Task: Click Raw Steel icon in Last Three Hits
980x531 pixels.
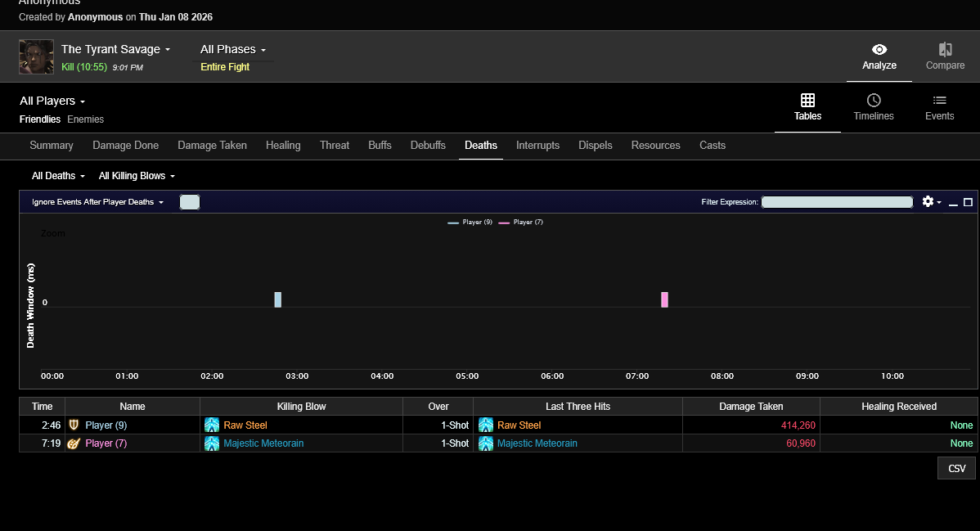Action: 486,425
